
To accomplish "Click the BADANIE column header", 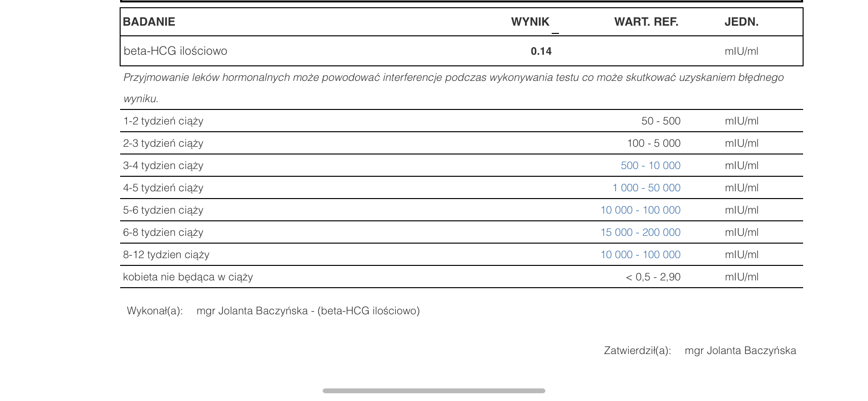I will click(149, 22).
